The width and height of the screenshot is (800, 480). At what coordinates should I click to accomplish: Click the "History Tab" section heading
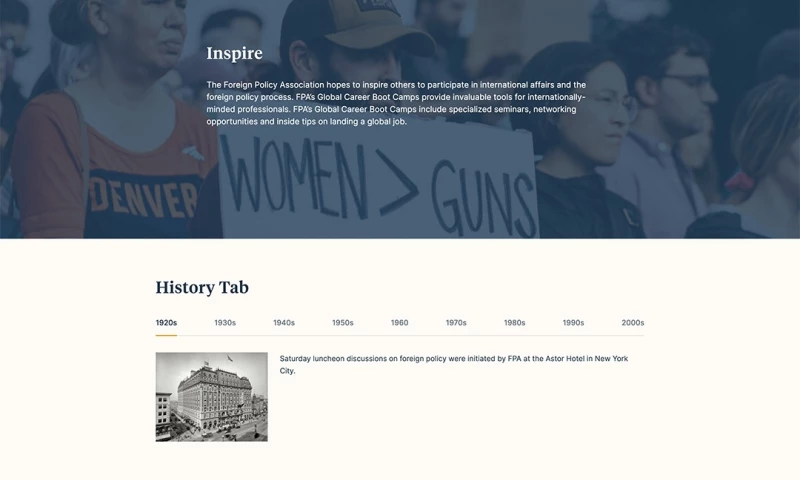tap(202, 288)
